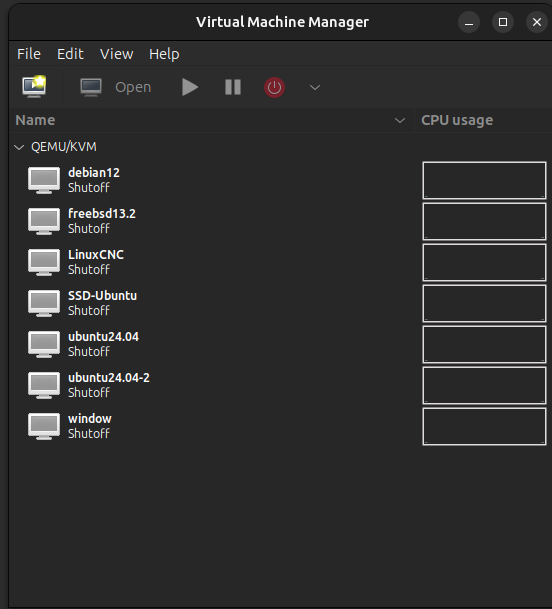Click the Open label in toolbar
The height and width of the screenshot is (609, 552).
[x=133, y=87]
